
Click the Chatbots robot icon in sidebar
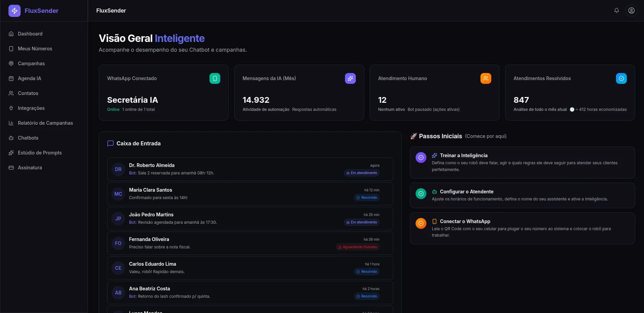tap(11, 138)
